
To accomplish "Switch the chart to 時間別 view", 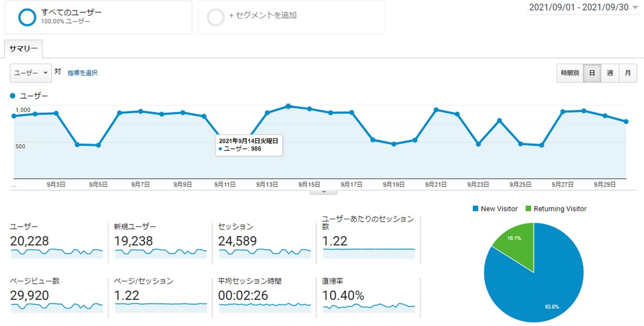I will point(570,73).
